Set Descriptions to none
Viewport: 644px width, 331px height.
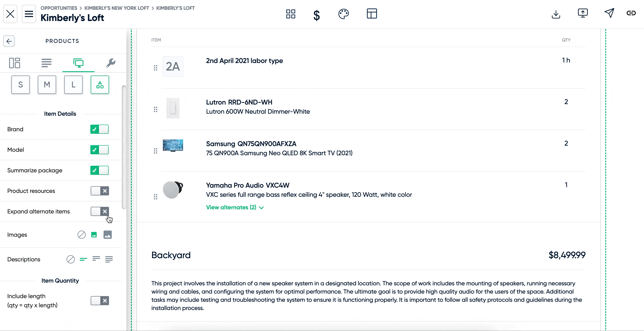(70, 259)
